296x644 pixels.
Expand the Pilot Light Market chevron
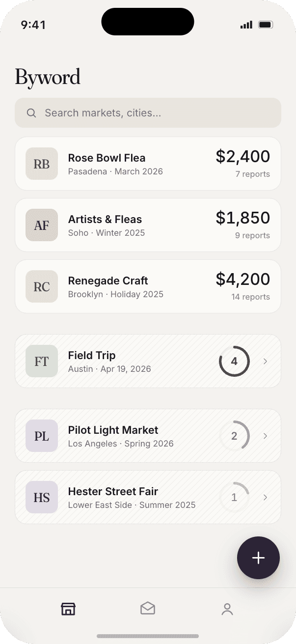click(x=265, y=436)
